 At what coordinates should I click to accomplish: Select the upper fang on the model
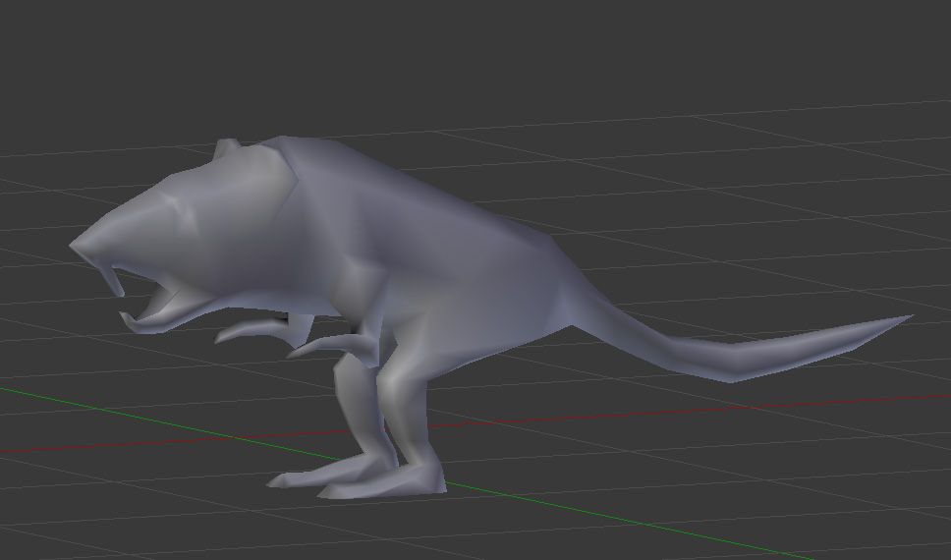tap(119, 280)
